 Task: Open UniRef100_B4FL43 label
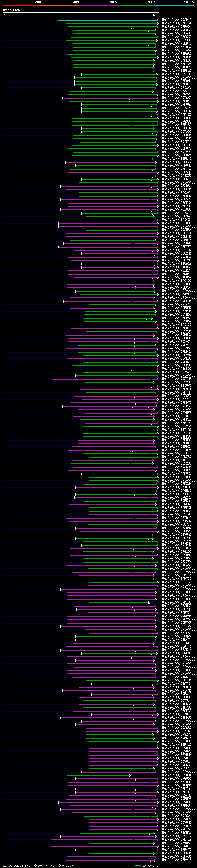coord(176,159)
